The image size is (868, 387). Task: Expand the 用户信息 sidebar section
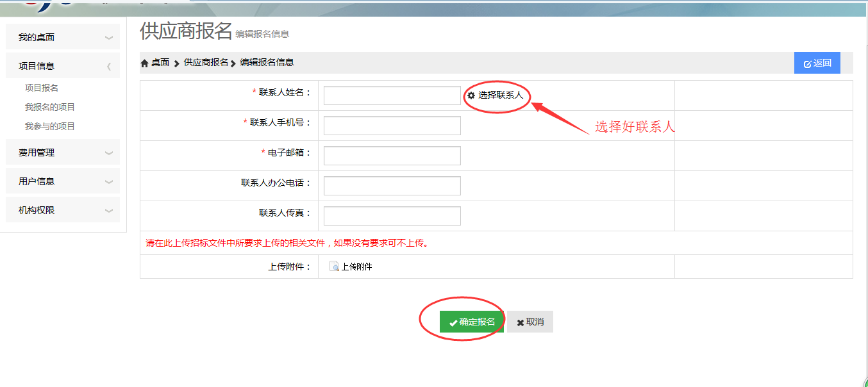(x=109, y=182)
